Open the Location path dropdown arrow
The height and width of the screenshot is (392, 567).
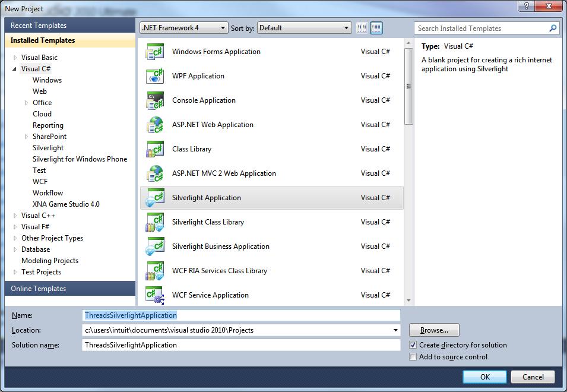(395, 330)
